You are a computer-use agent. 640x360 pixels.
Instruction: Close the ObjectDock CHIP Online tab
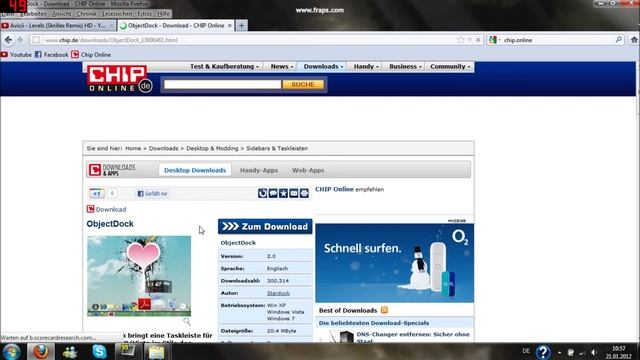click(229, 25)
